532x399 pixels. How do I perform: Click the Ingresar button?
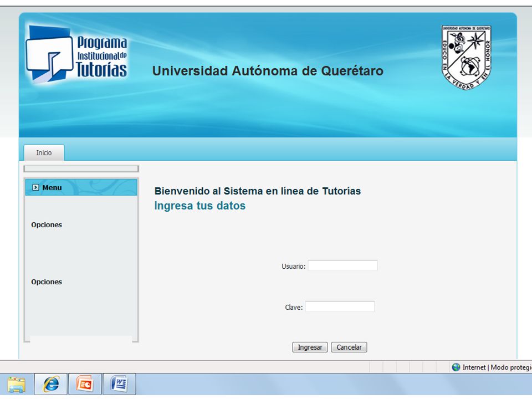coord(310,347)
